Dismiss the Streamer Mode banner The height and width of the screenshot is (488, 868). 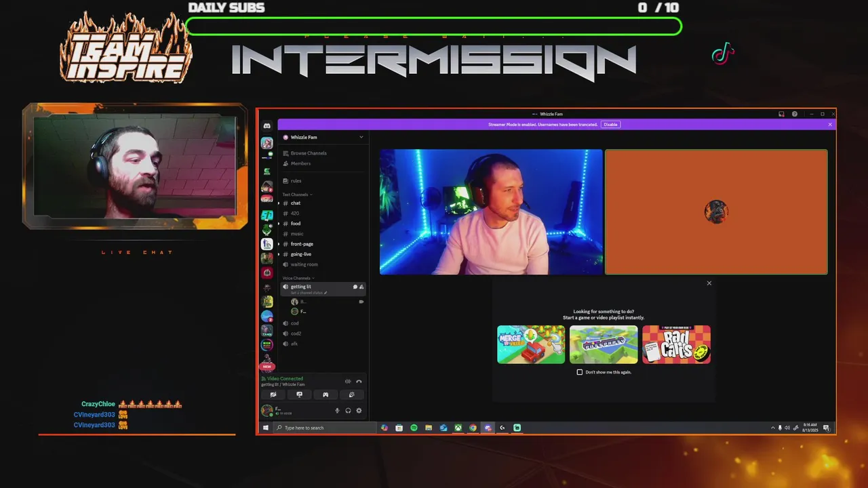(x=830, y=125)
